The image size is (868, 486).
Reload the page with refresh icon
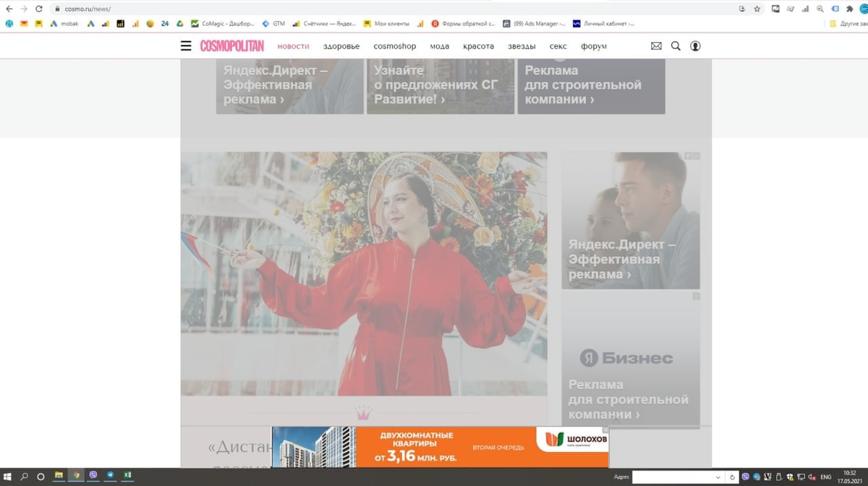tap(39, 9)
